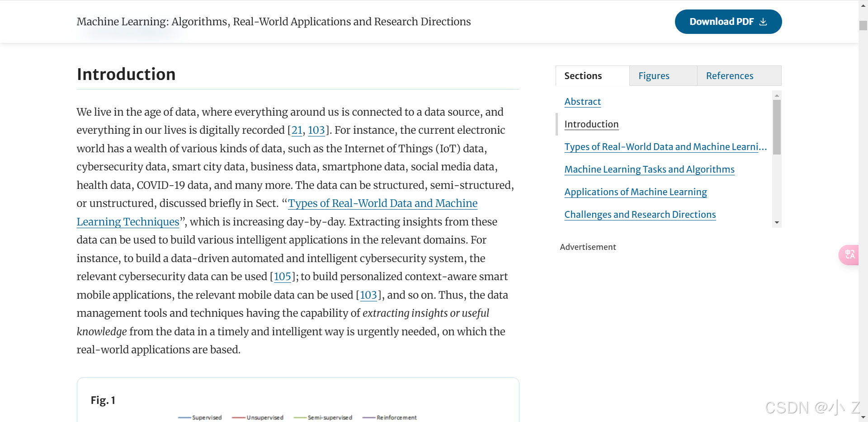Click the Introduction heading
This screenshot has height=422, width=868.
126,74
